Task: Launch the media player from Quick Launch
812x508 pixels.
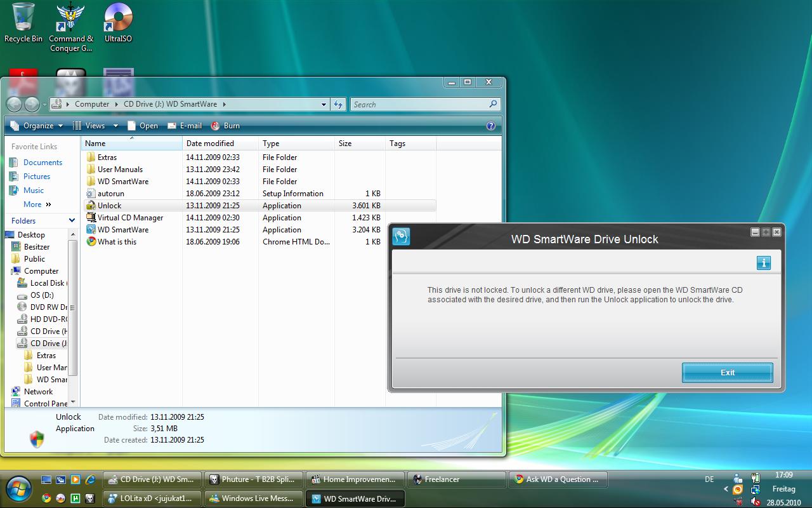Action: [x=75, y=479]
